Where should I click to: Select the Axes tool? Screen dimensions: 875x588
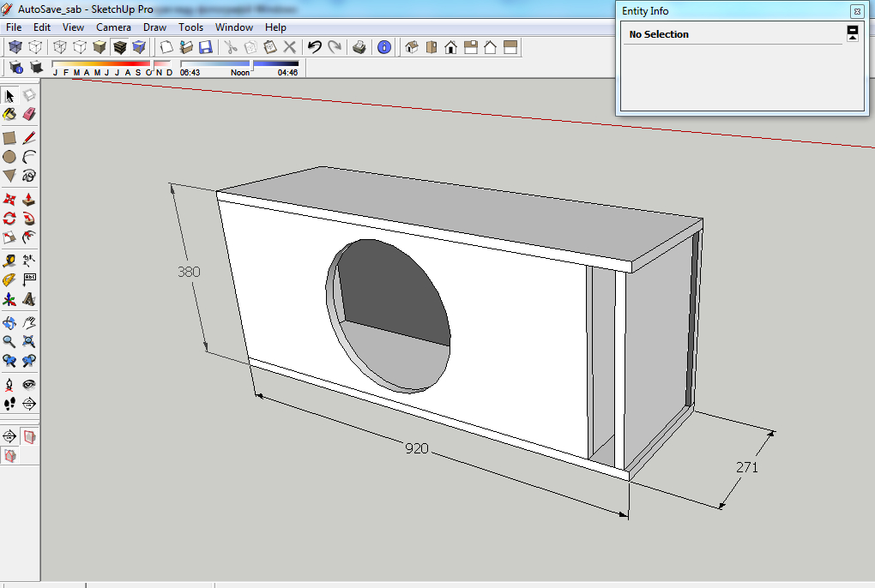point(9,299)
